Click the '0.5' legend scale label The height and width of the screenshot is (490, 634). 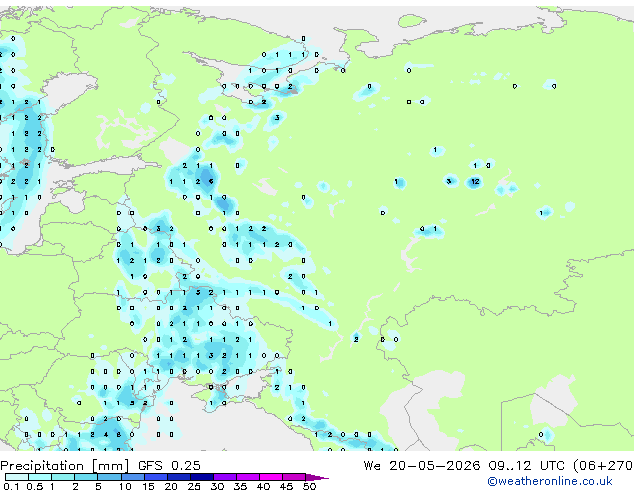34,486
